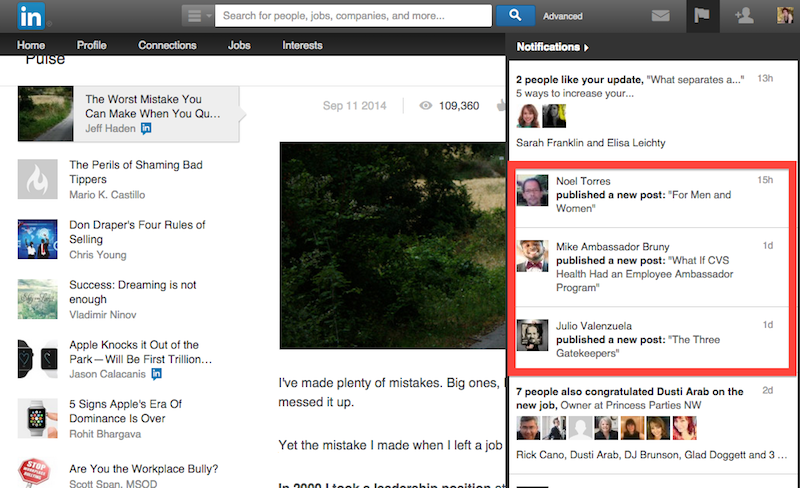Screen dimensions: 800x488
Task: Click the article's large forest hero image
Action: (x=393, y=246)
